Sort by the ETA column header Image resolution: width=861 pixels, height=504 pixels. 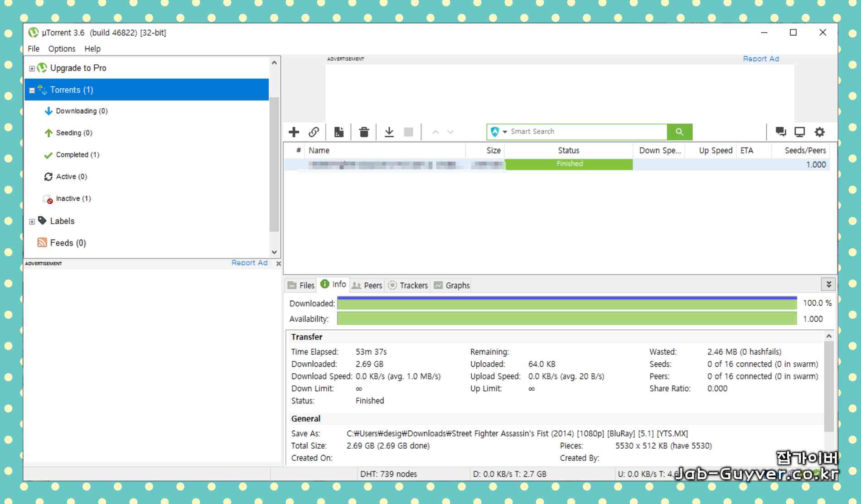(x=754, y=150)
